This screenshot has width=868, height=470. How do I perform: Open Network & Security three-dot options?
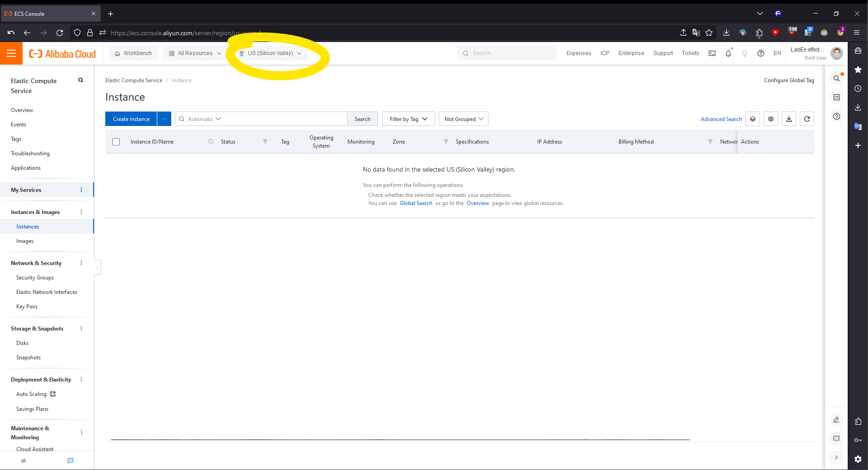point(81,263)
